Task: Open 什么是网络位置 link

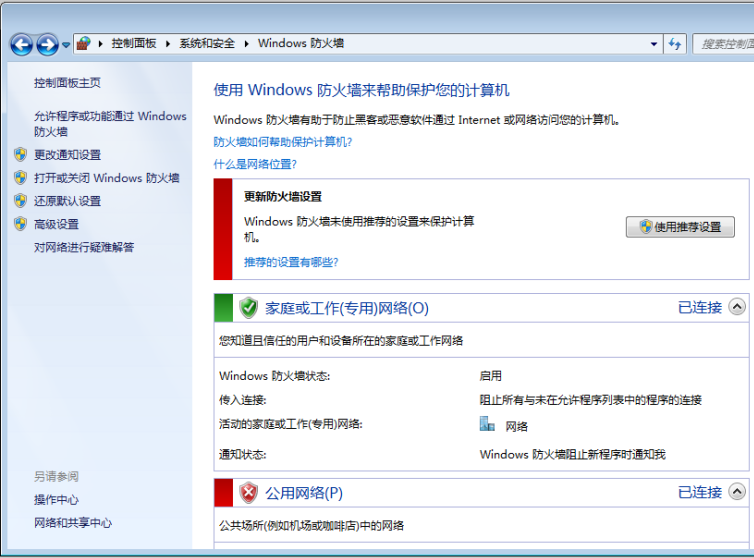Action: (x=255, y=164)
